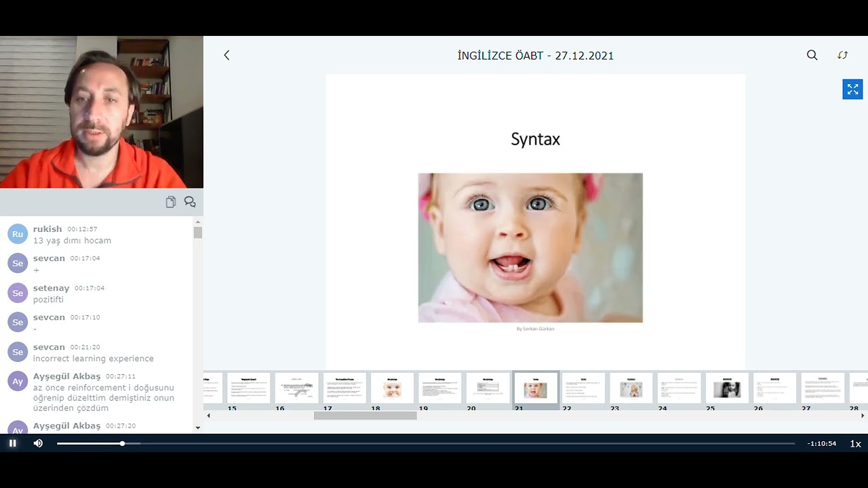Image resolution: width=868 pixels, height=488 pixels.
Task: Click the chat panel's up scroll arrow
Action: tap(198, 222)
